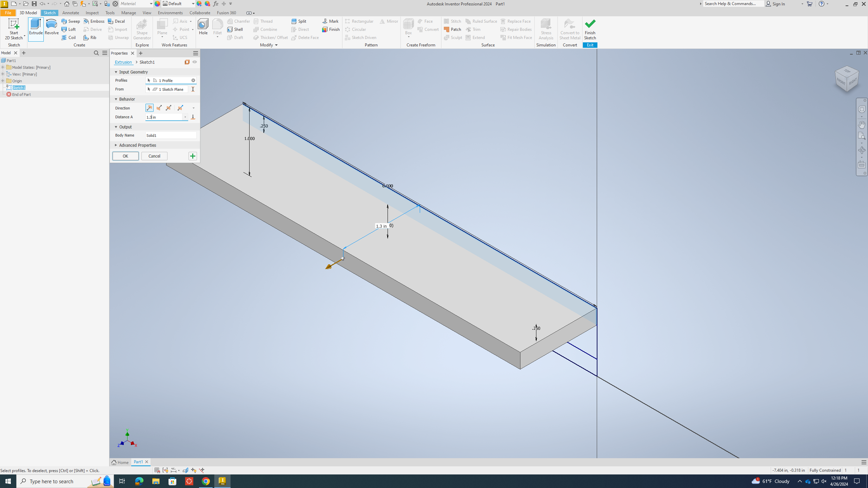This screenshot has height=488, width=868.
Task: Expand the Advanced Properties section
Action: pyautogui.click(x=116, y=145)
